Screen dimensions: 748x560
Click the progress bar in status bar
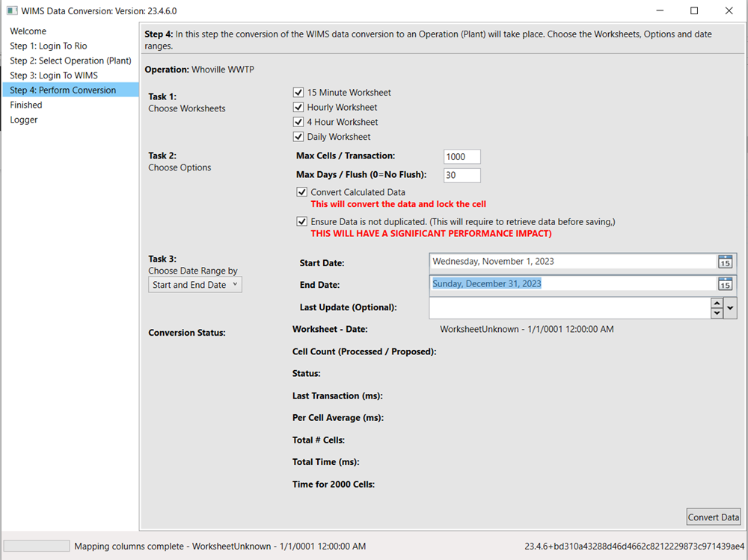[37, 547]
